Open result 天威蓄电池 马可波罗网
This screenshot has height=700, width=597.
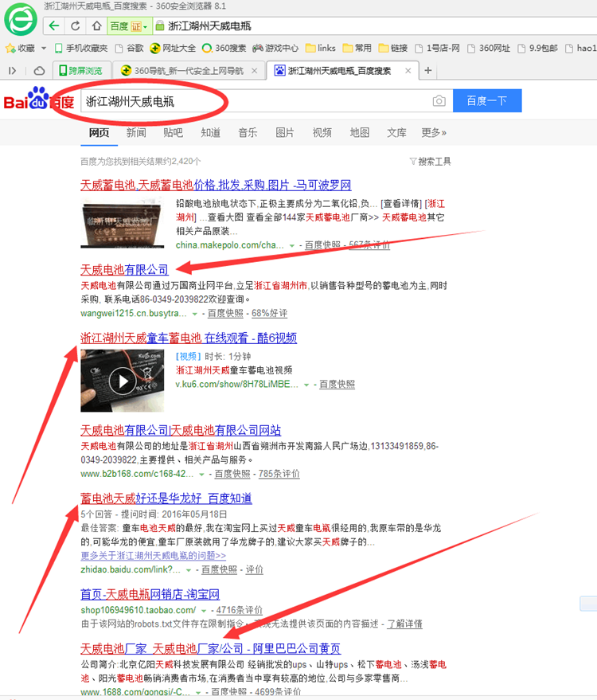coord(216,185)
